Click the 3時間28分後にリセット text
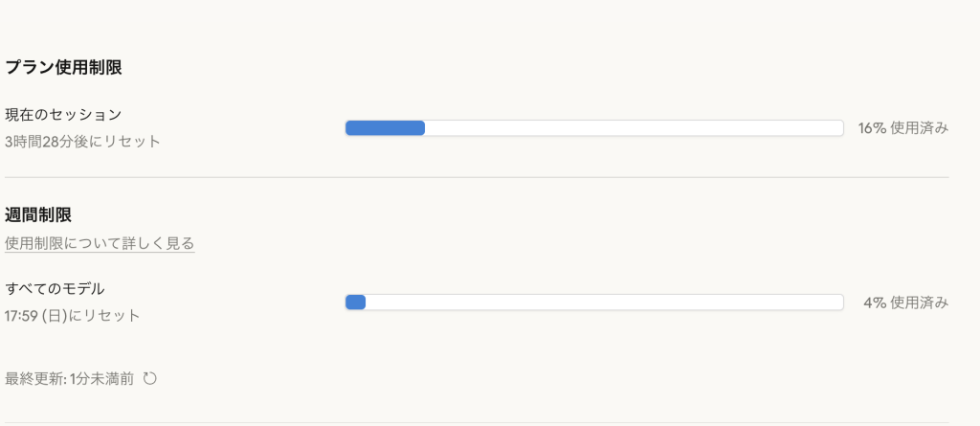The height and width of the screenshot is (426, 980). pyautogui.click(x=82, y=142)
